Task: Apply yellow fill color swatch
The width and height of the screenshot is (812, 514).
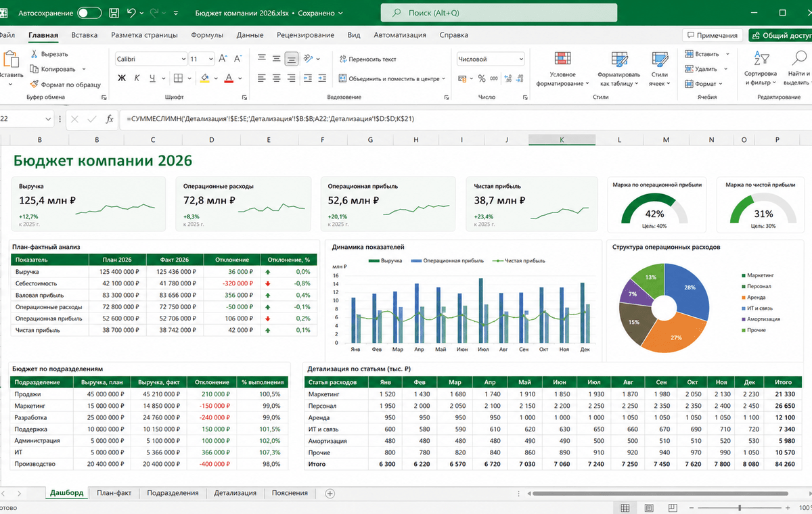Action: [205, 78]
